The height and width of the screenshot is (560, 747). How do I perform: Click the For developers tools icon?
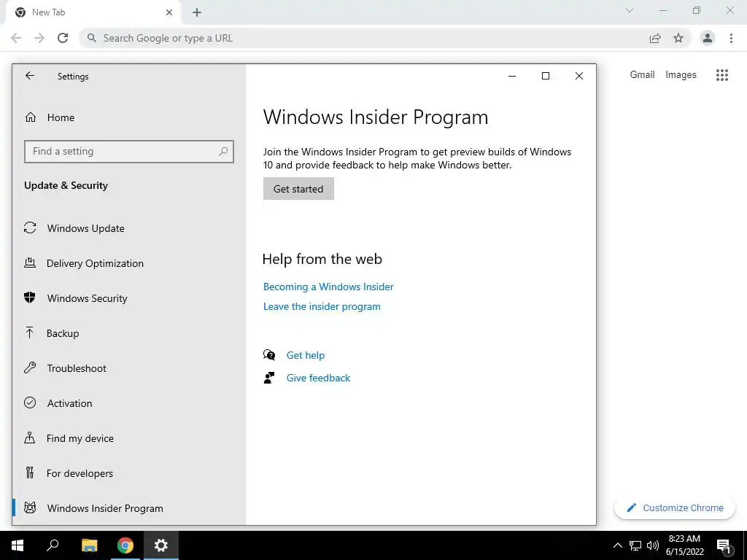pos(30,472)
